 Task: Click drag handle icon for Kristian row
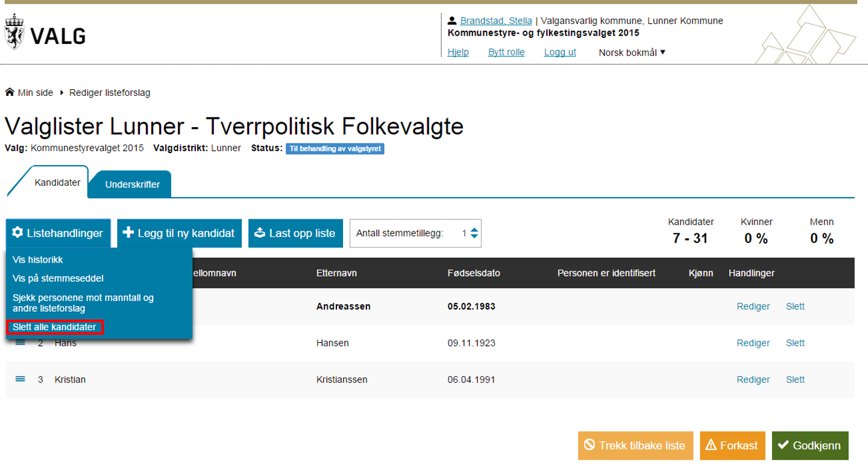click(x=20, y=379)
